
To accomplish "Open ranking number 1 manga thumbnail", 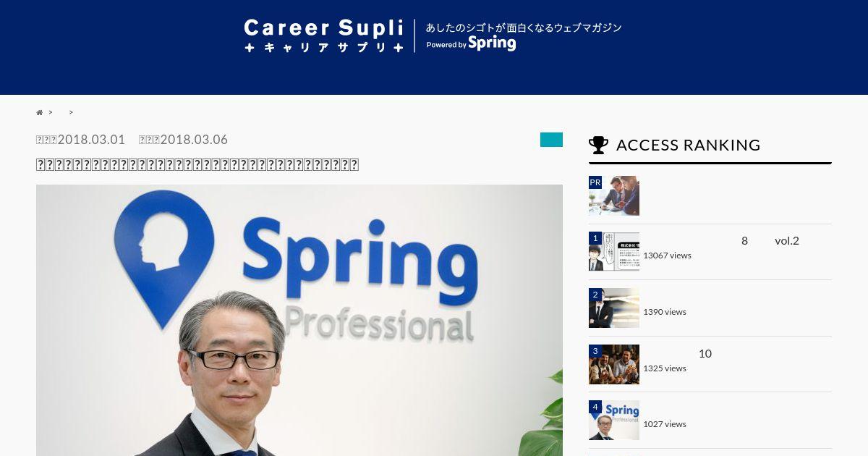I will (x=614, y=252).
